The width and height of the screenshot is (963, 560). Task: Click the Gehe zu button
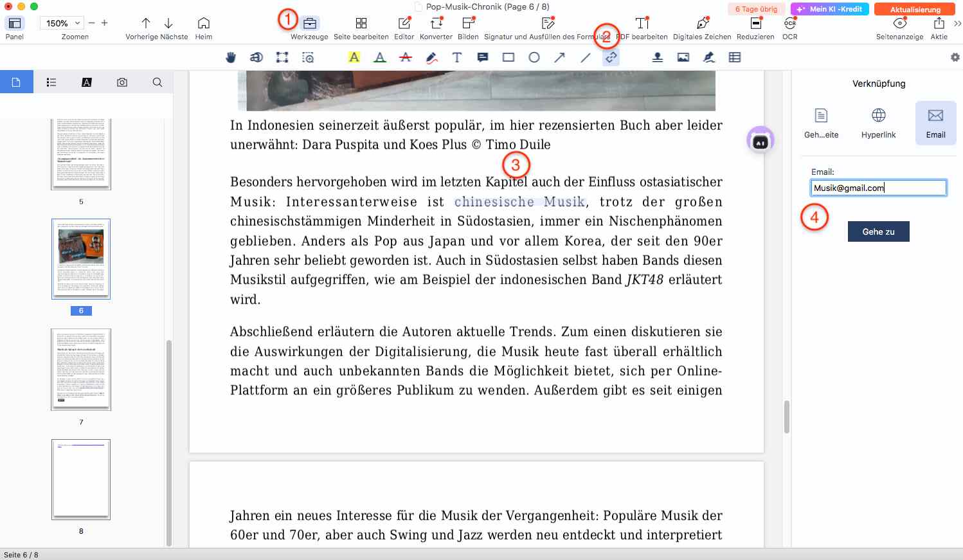tap(878, 231)
